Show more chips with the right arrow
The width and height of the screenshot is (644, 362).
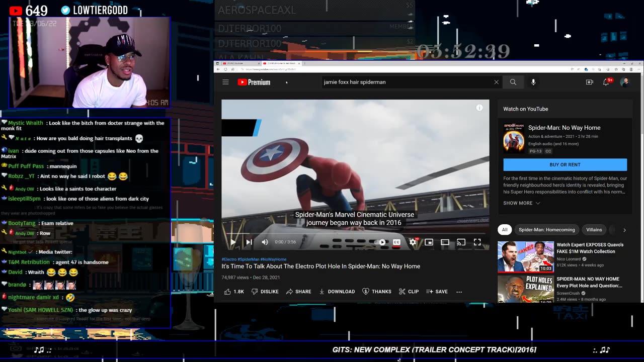(624, 230)
